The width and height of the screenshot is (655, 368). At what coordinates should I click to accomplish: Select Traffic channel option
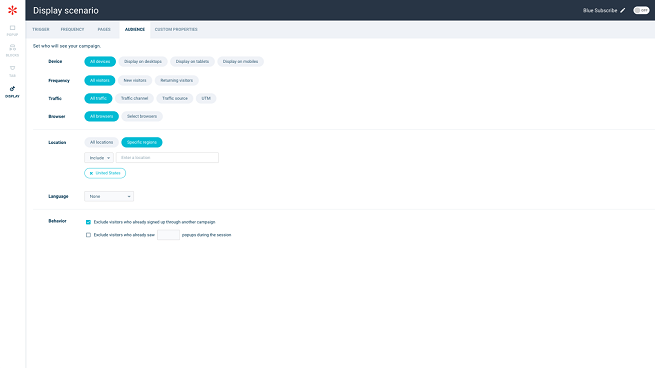pos(135,98)
